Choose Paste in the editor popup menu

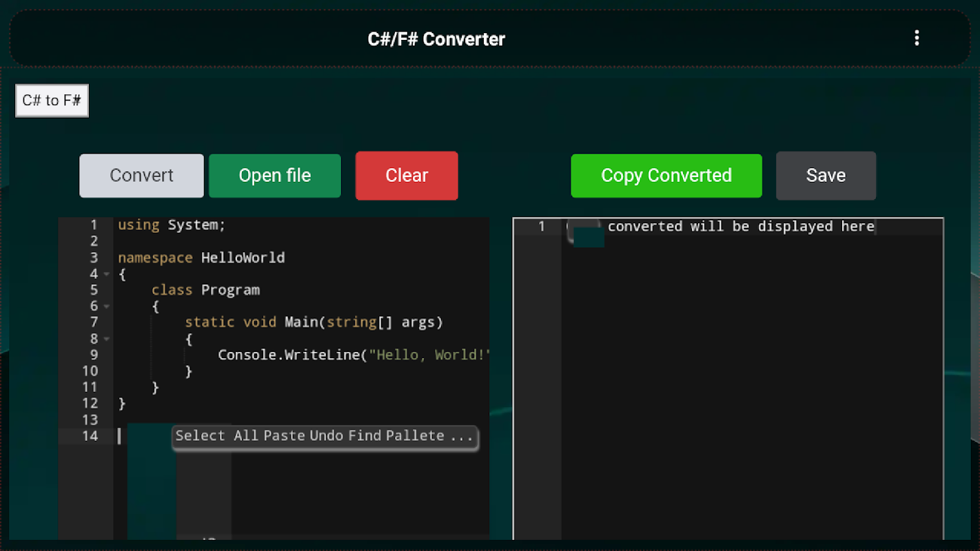284,435
